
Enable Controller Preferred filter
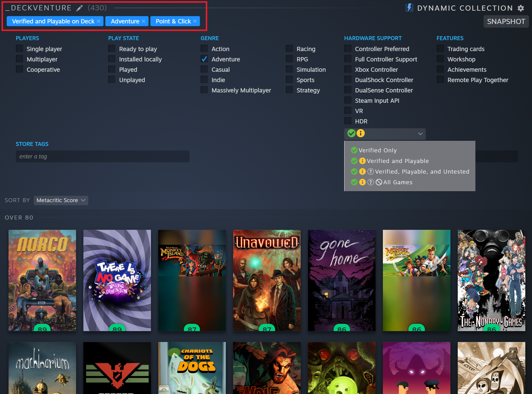coord(348,49)
